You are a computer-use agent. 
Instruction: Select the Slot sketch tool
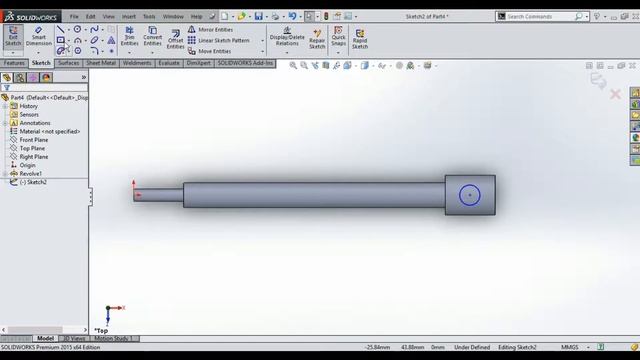(60, 51)
